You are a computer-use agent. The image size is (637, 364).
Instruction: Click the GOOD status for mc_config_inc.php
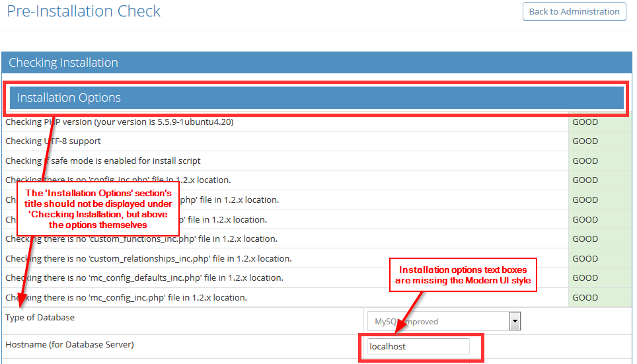click(x=585, y=297)
